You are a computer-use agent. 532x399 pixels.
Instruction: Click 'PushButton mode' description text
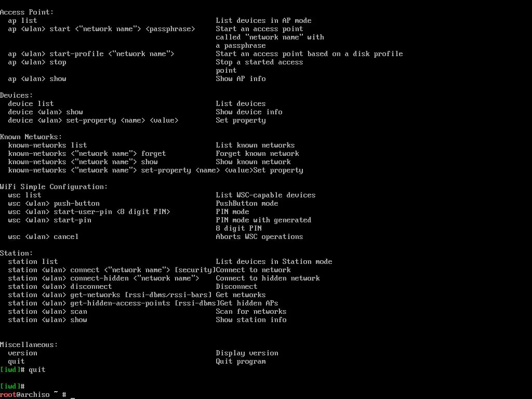[247, 204]
